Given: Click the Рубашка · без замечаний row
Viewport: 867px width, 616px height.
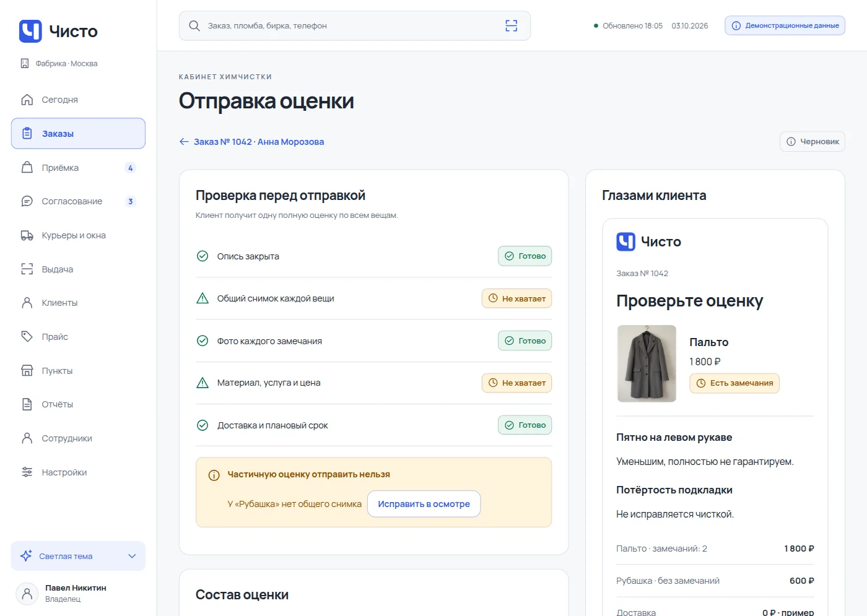Looking at the screenshot, I should (715, 581).
